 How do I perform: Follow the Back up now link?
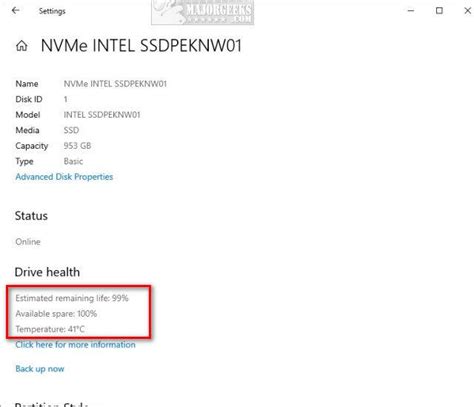(40, 369)
